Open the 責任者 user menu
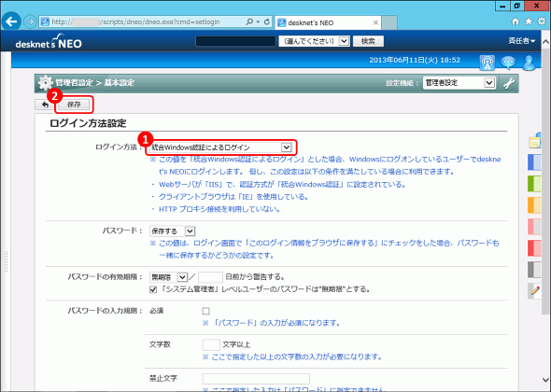Screen dimensions: 551x392 click(x=521, y=41)
